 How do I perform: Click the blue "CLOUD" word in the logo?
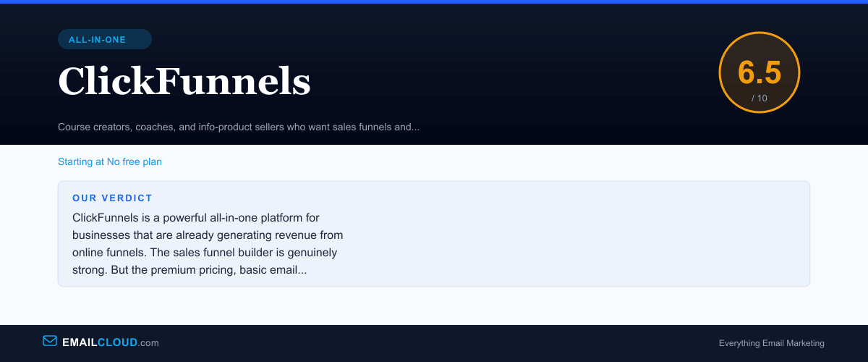click(x=117, y=342)
